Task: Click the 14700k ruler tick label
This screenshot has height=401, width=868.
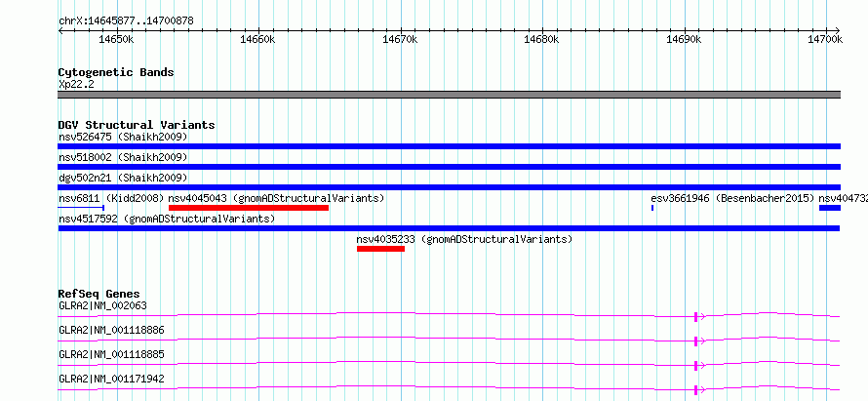Action: point(825,39)
